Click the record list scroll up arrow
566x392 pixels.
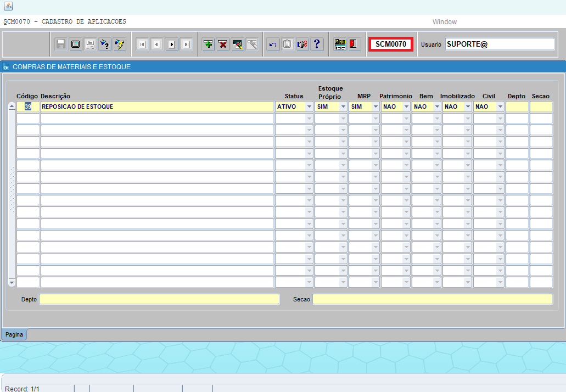pyautogui.click(x=12, y=106)
